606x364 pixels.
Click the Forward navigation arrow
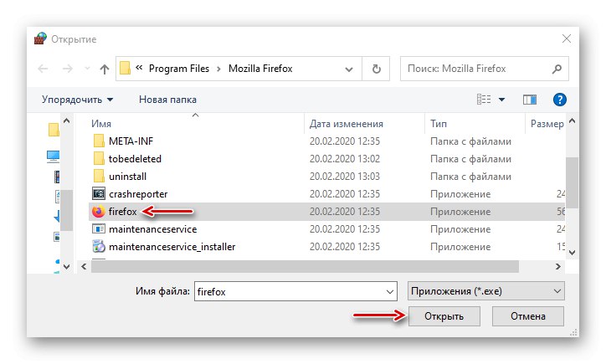pyautogui.click(x=68, y=69)
